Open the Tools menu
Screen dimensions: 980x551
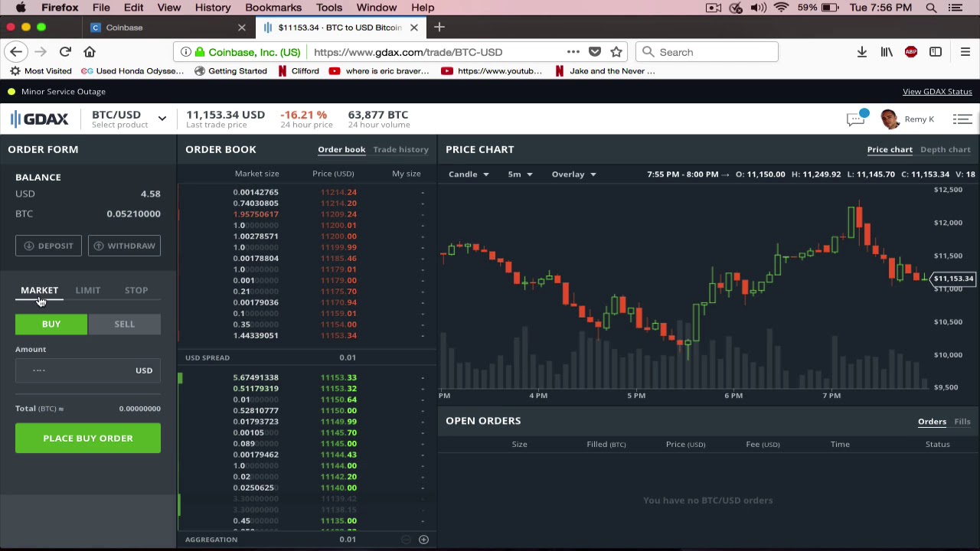click(x=329, y=8)
